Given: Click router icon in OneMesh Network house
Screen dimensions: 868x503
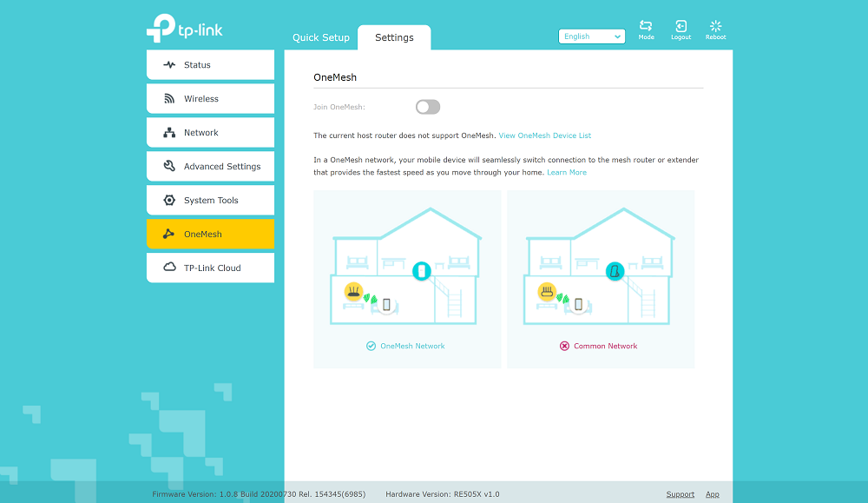Looking at the screenshot, I should (353, 291).
